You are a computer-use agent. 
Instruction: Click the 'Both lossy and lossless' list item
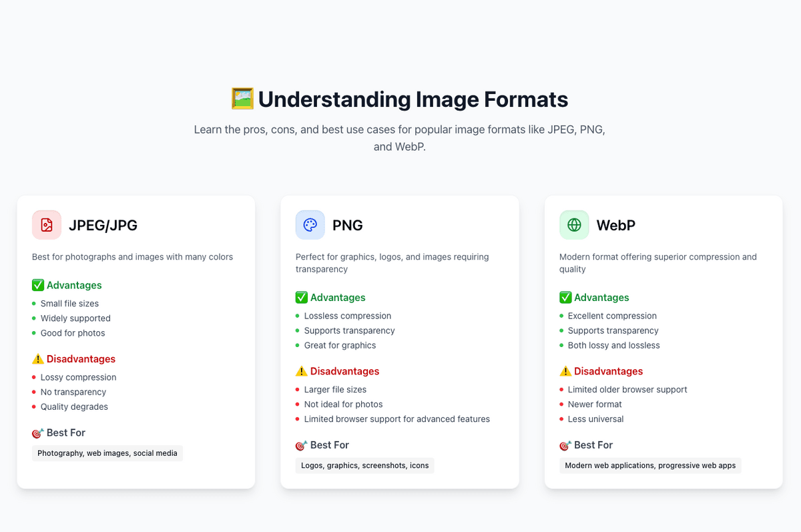[613, 345]
